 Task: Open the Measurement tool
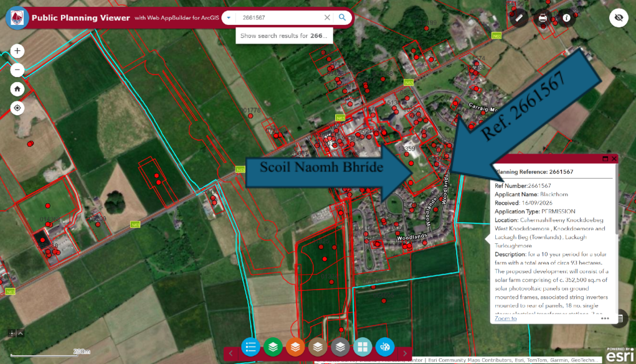pyautogui.click(x=519, y=18)
